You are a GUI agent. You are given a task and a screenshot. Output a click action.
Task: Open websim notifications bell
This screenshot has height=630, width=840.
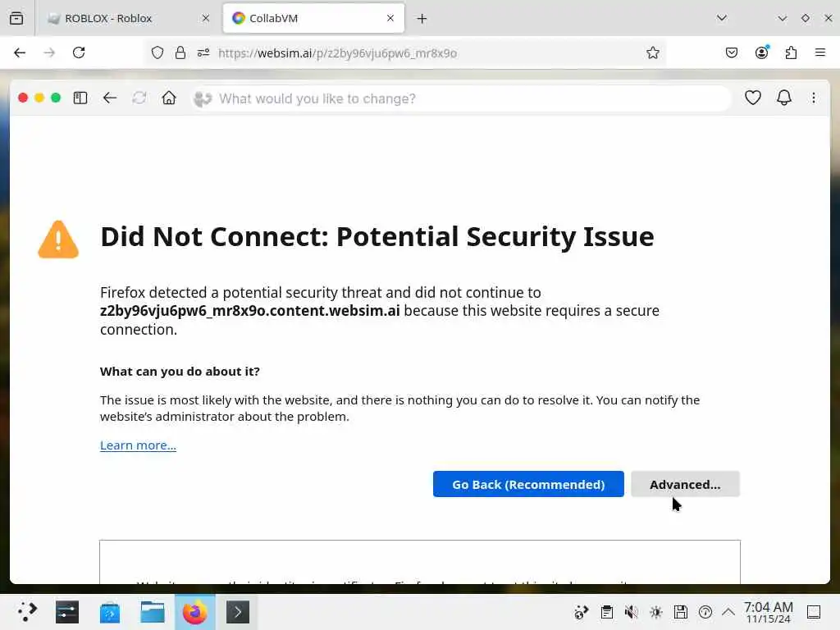click(x=784, y=98)
